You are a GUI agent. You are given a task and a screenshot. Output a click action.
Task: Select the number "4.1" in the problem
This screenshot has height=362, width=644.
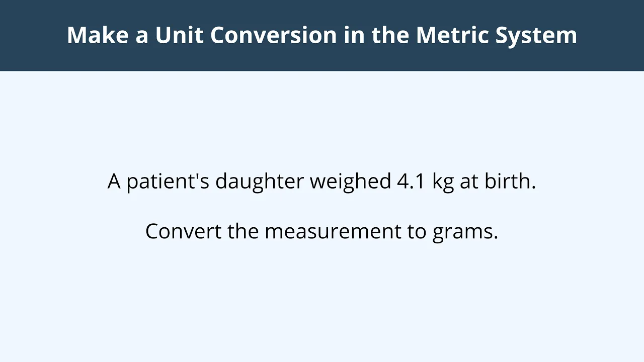pyautogui.click(x=411, y=181)
